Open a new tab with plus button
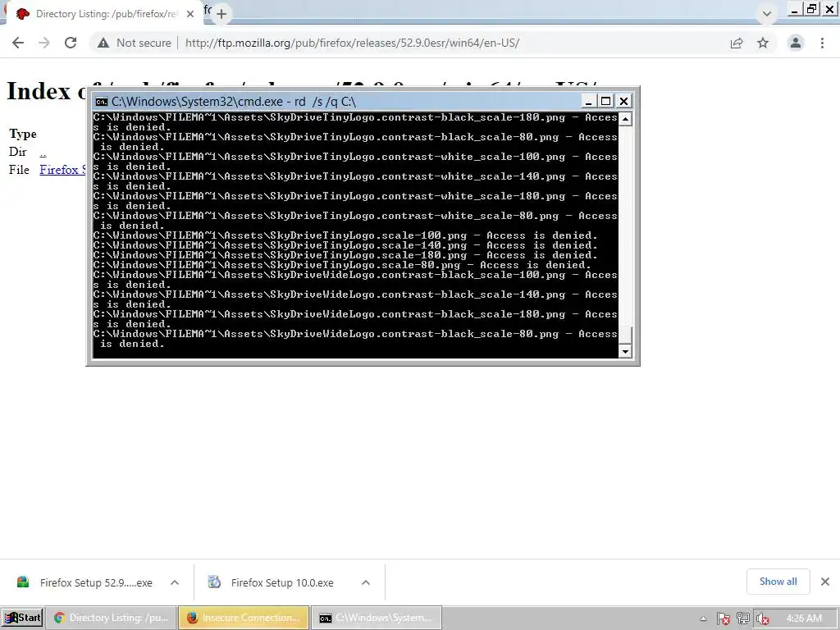Image resolution: width=840 pixels, height=630 pixels. pos(221,14)
